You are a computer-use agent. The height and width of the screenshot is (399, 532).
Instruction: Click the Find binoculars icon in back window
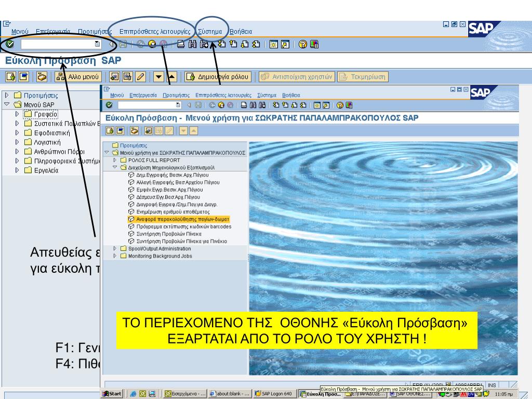pos(192,44)
